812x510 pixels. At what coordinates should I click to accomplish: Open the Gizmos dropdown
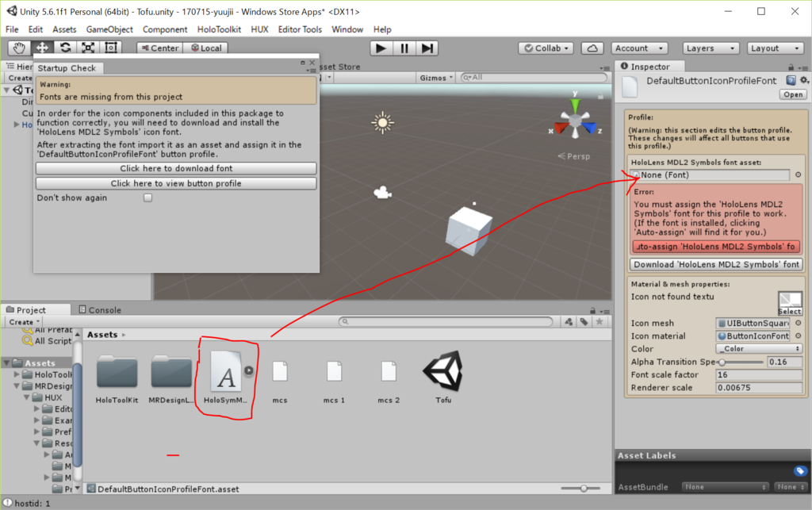click(x=436, y=78)
